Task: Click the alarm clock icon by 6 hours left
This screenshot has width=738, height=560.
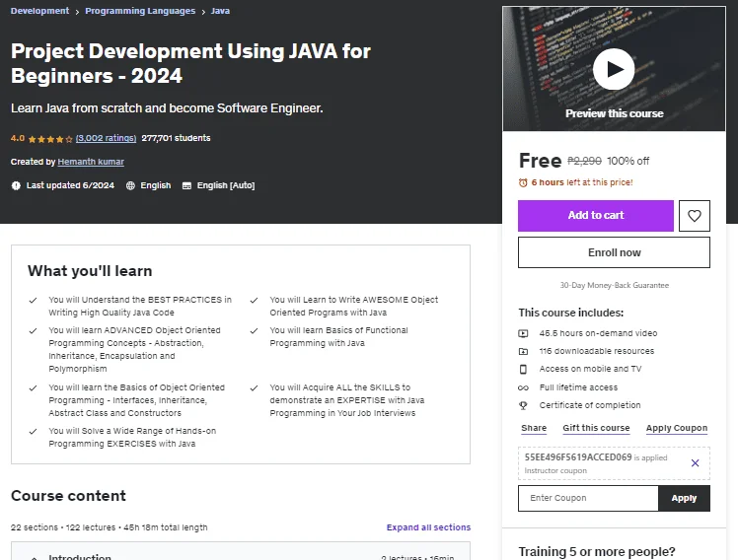Action: pos(523,182)
